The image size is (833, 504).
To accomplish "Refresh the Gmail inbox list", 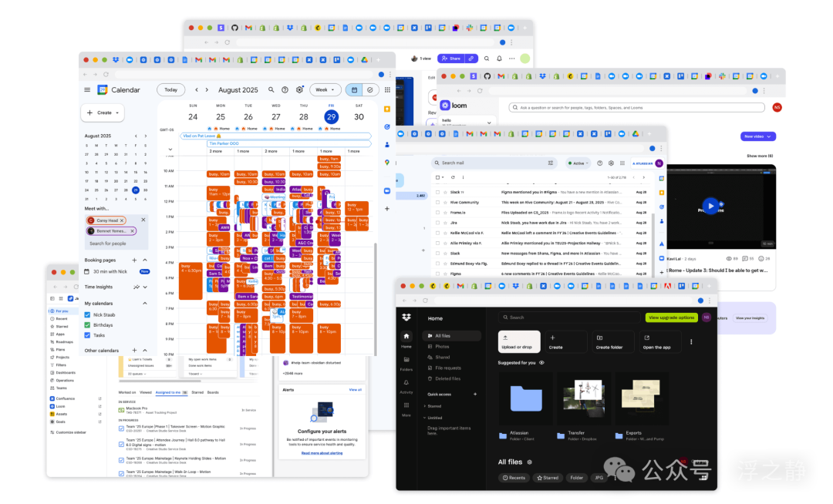I will [453, 177].
